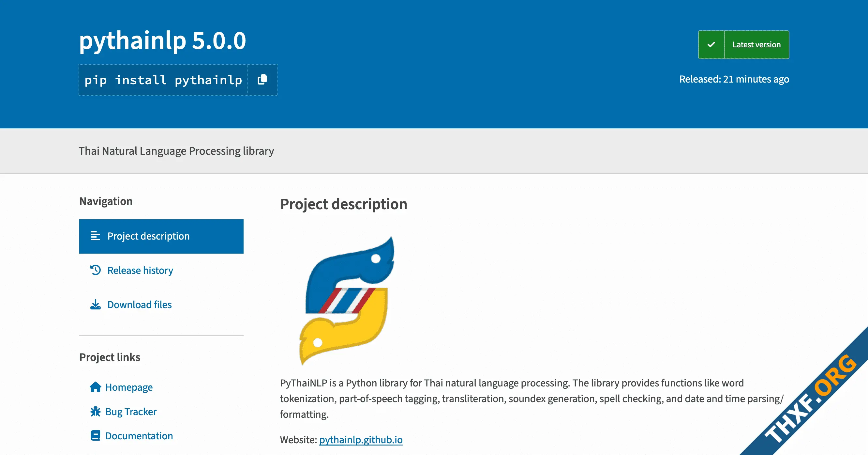Screen dimensions: 868x455
Task: Open the Documentation link
Action: [139, 436]
